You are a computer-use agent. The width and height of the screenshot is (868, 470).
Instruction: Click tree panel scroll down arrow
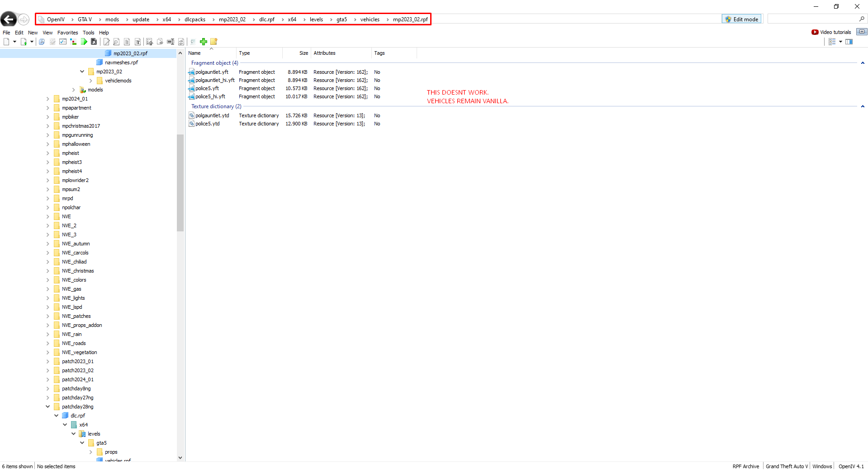click(x=180, y=458)
